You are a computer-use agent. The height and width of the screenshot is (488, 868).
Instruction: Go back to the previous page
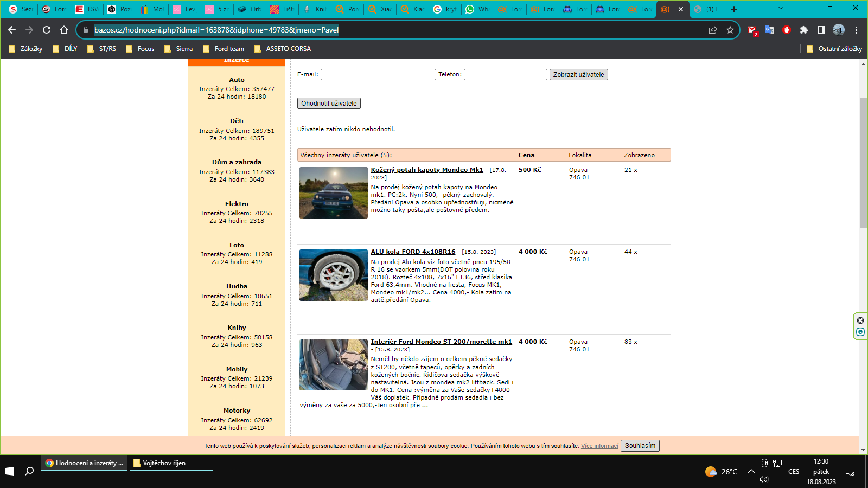click(12, 30)
